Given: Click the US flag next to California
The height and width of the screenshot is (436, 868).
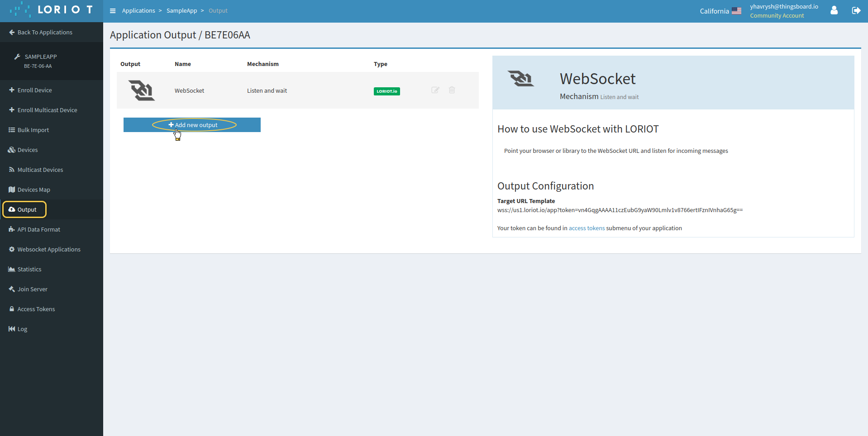Looking at the screenshot, I should [x=736, y=11].
